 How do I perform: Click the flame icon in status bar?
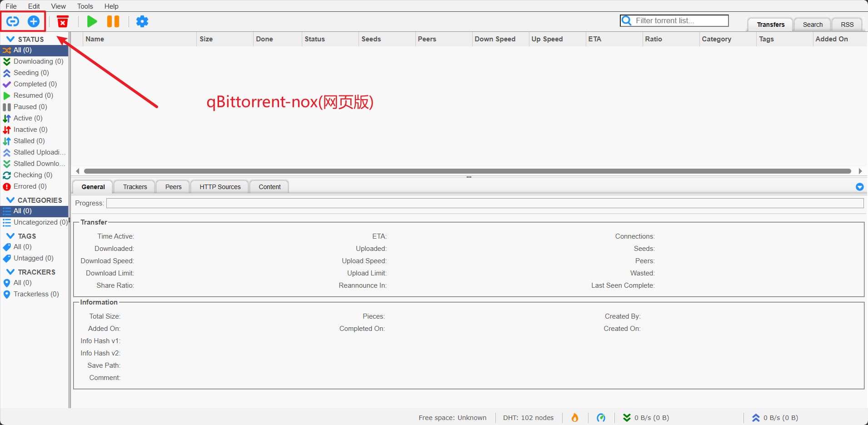(575, 418)
